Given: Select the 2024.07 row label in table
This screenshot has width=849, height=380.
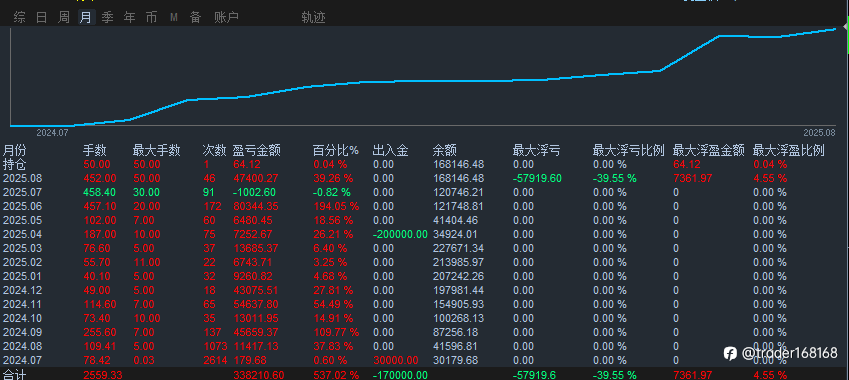Looking at the screenshot, I should (22, 360).
